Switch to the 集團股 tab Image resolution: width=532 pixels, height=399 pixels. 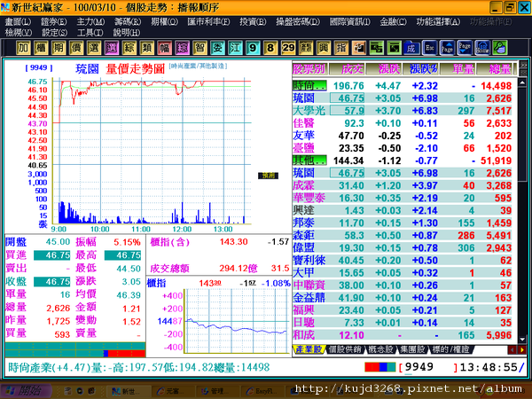(412, 349)
